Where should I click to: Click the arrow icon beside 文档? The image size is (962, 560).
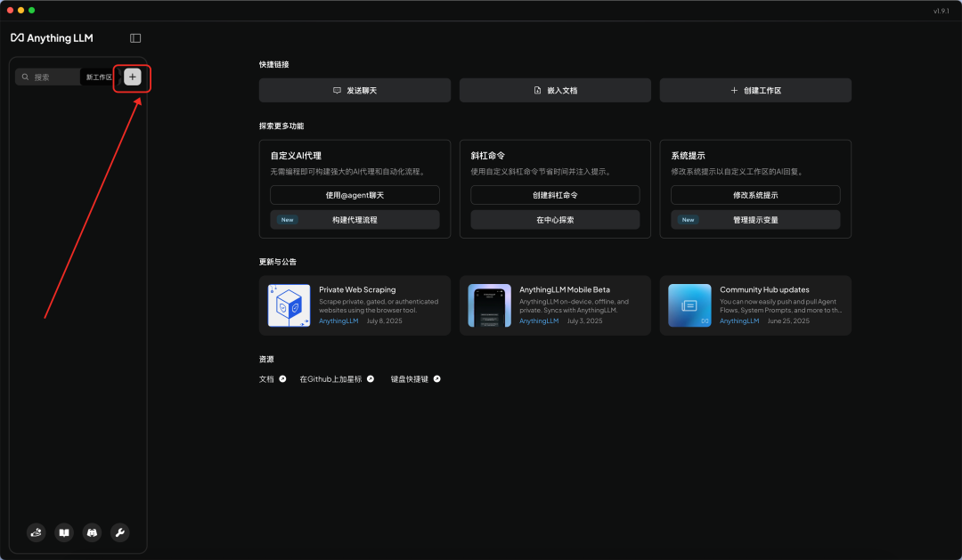tap(283, 379)
